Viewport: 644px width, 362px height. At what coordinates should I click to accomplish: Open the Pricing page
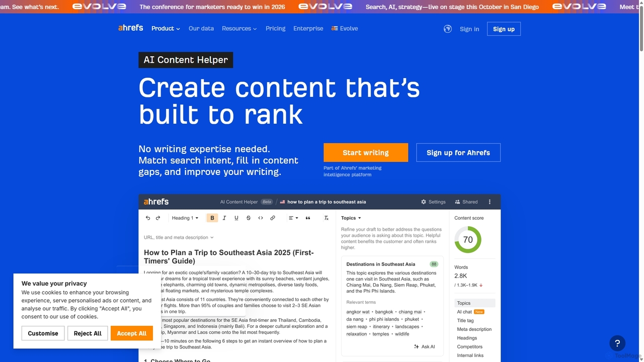(276, 28)
